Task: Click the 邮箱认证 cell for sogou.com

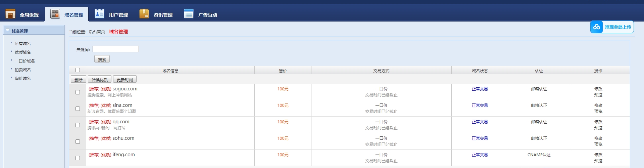Action: [x=539, y=89]
